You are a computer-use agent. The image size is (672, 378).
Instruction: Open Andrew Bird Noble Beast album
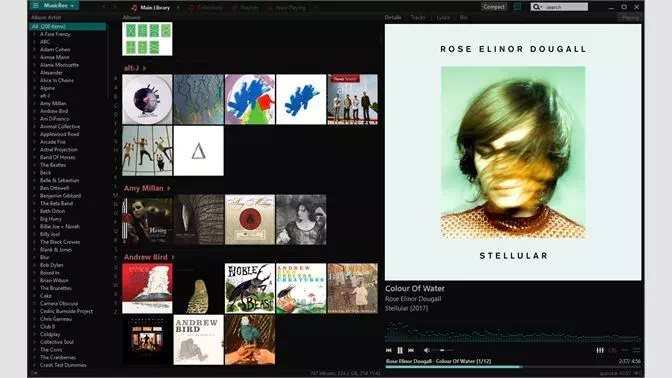249,288
